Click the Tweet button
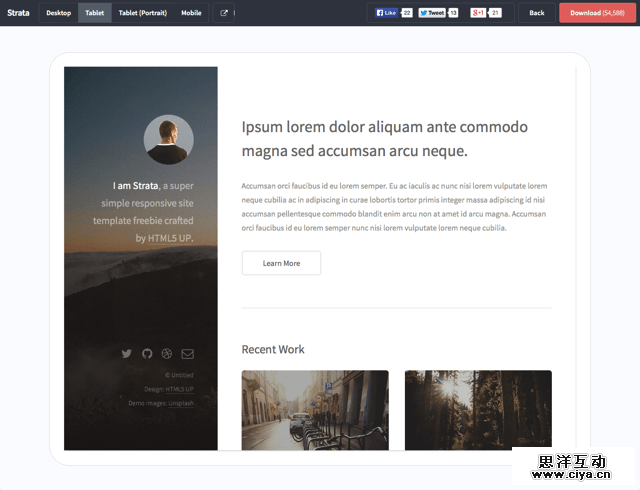Screen dimensions: 640x490 click(x=432, y=13)
